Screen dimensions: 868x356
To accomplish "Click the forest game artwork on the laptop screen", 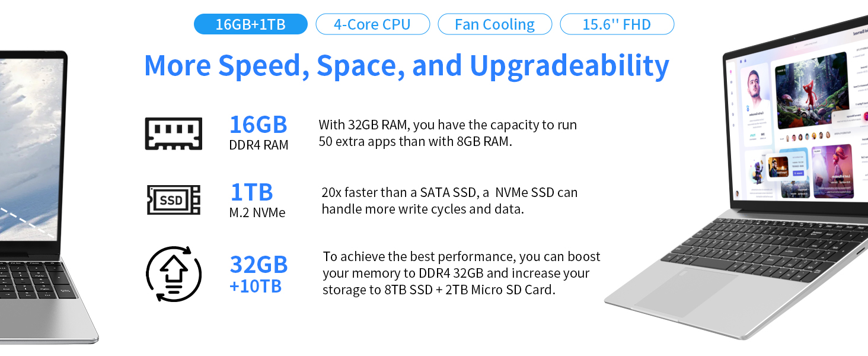I will (x=812, y=91).
